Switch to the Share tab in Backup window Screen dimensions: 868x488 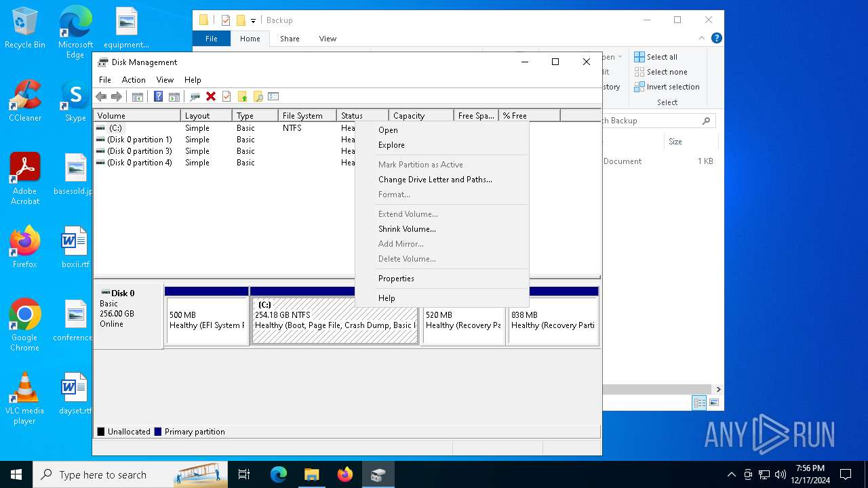[290, 39]
